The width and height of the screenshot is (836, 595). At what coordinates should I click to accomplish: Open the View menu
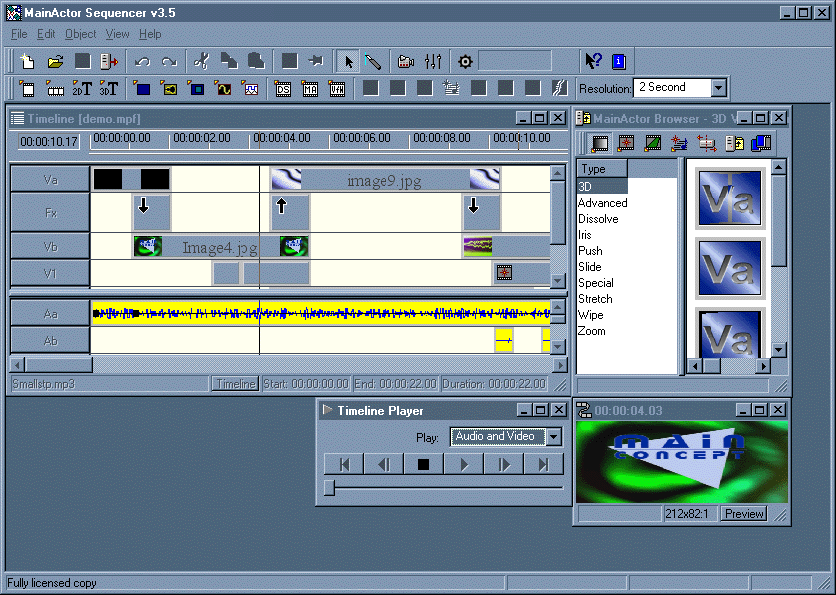pyautogui.click(x=117, y=34)
